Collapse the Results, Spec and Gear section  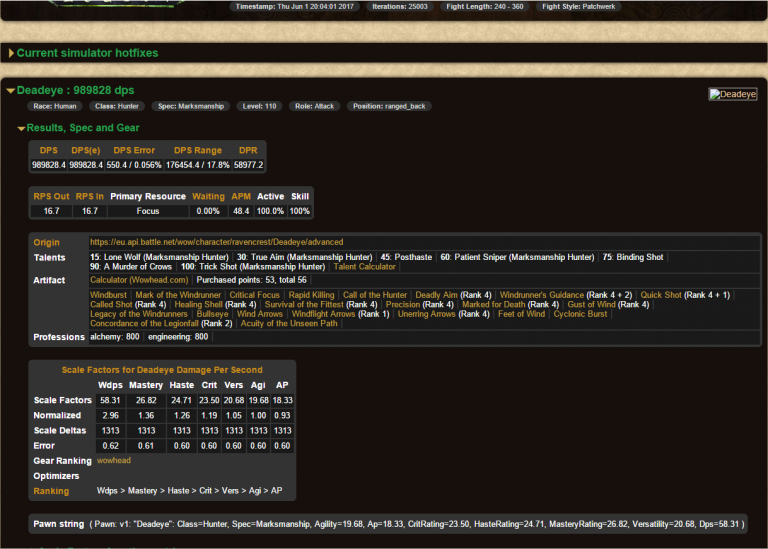(82, 128)
